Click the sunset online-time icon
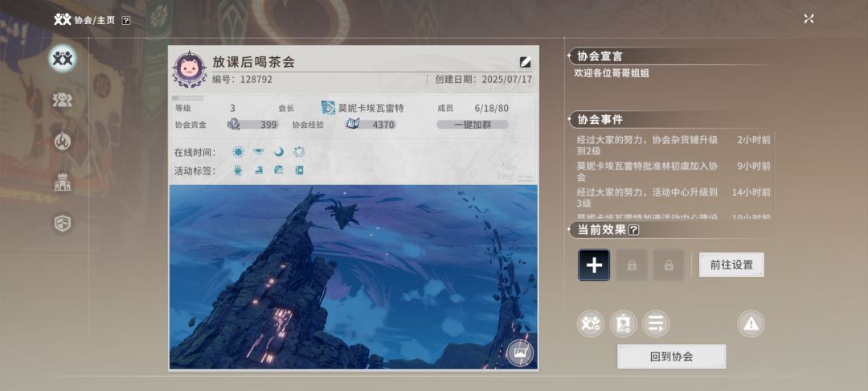Viewport: 868px width, 391px height. click(259, 152)
